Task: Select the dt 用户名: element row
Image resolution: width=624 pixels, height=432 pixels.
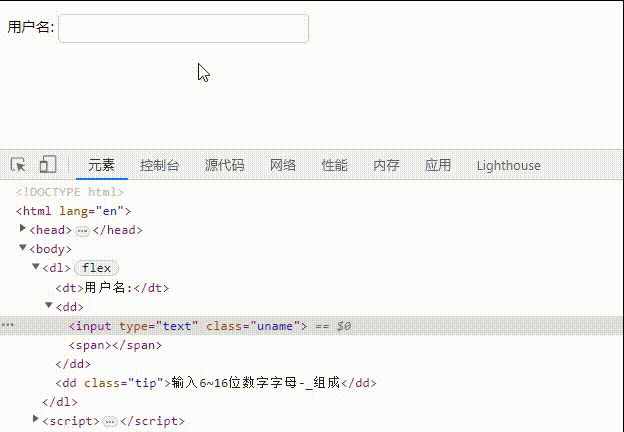Action: pos(112,288)
